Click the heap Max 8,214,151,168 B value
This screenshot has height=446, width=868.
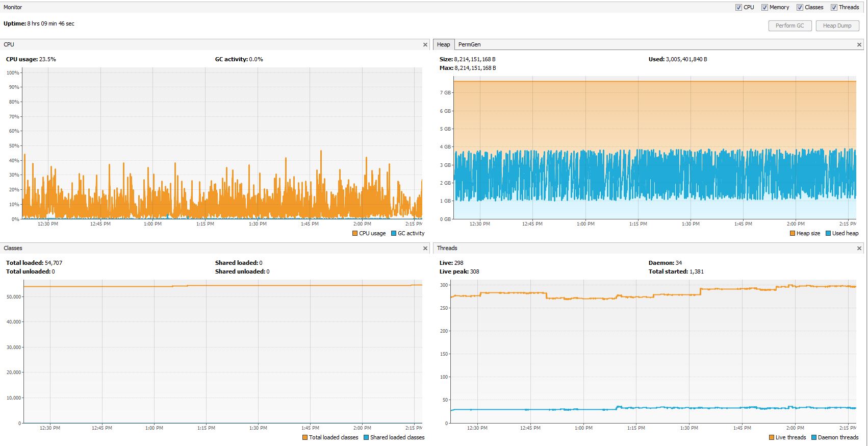[475, 68]
